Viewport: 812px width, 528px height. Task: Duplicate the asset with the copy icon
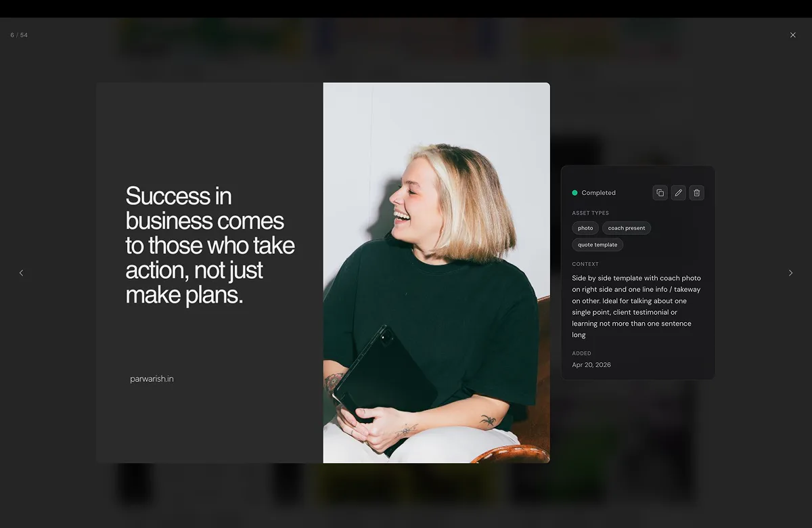tap(660, 193)
